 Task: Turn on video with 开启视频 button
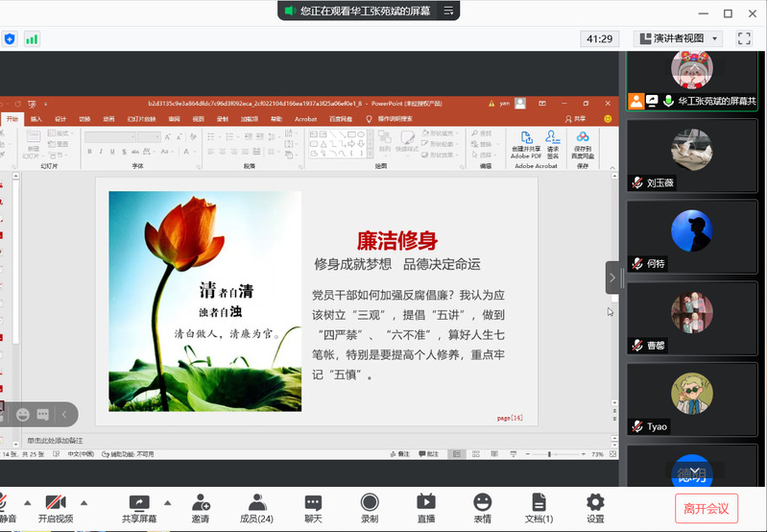point(56,509)
